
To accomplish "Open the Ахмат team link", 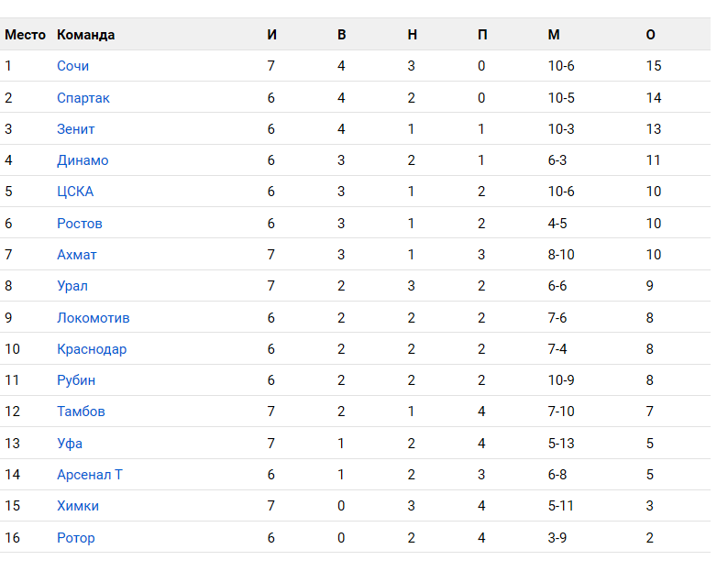I will 77,255.
